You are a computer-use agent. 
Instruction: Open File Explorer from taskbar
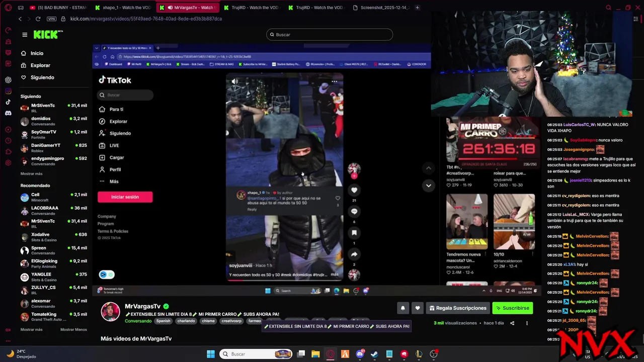click(x=315, y=354)
